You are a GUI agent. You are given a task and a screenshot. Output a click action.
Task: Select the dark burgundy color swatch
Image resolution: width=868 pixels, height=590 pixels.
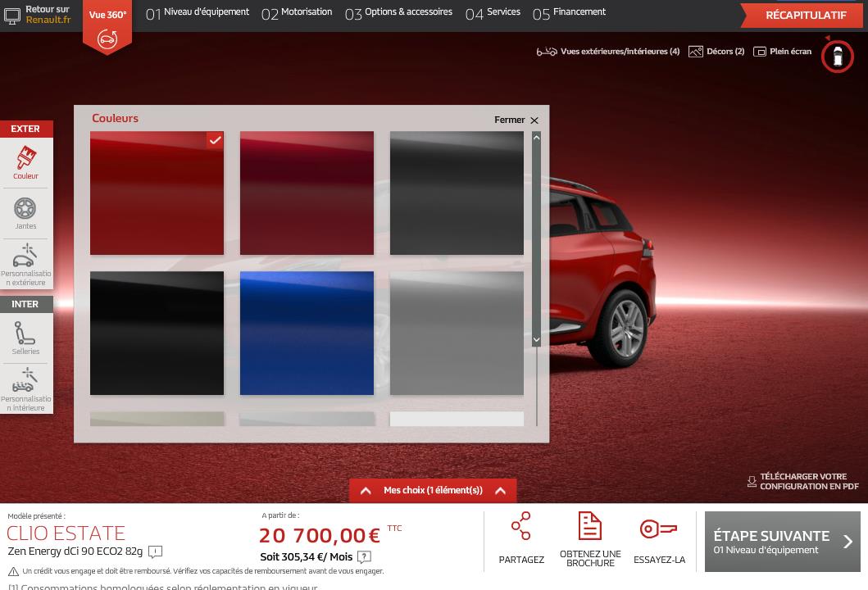coord(307,193)
